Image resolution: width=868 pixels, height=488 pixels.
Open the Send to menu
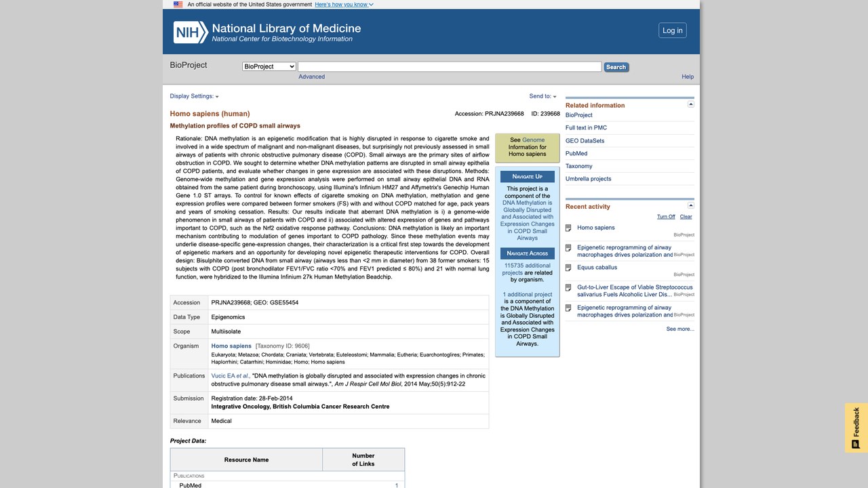(x=542, y=96)
